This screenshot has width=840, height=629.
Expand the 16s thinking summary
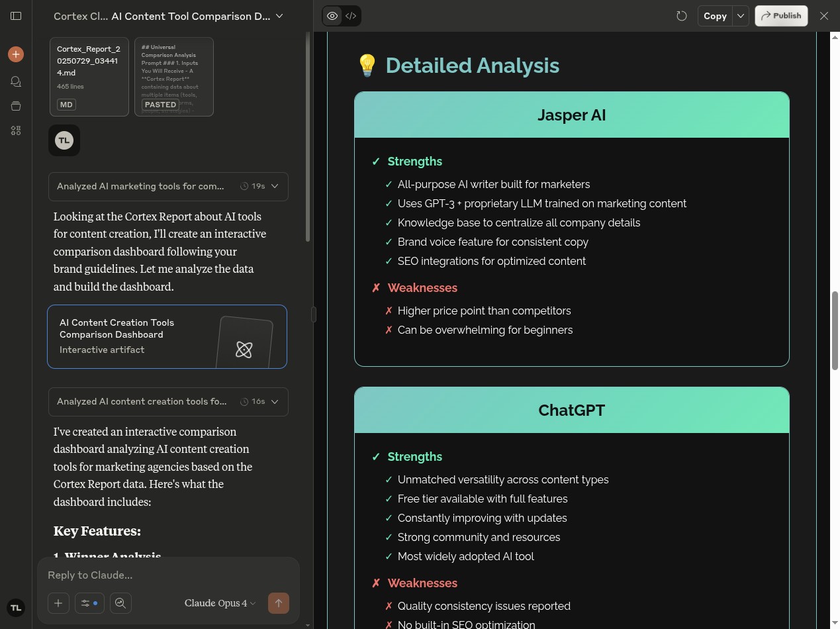point(168,402)
